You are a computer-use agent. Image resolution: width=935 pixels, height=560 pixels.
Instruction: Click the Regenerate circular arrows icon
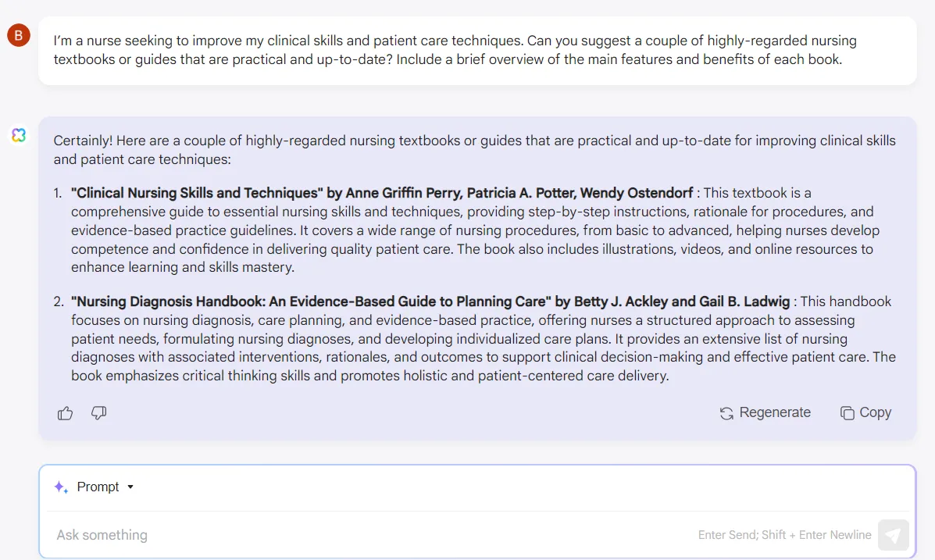pyautogui.click(x=726, y=413)
